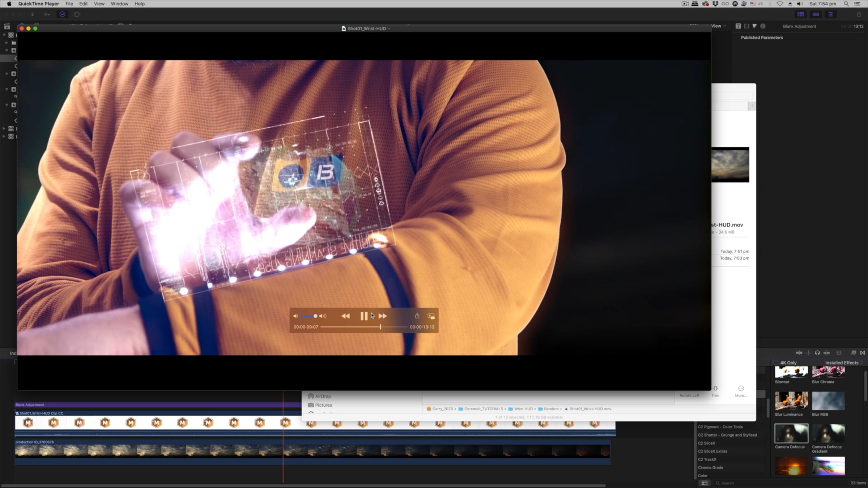This screenshot has height=488, width=868.
Task: Click the More button in Finder preview
Action: [741, 391]
